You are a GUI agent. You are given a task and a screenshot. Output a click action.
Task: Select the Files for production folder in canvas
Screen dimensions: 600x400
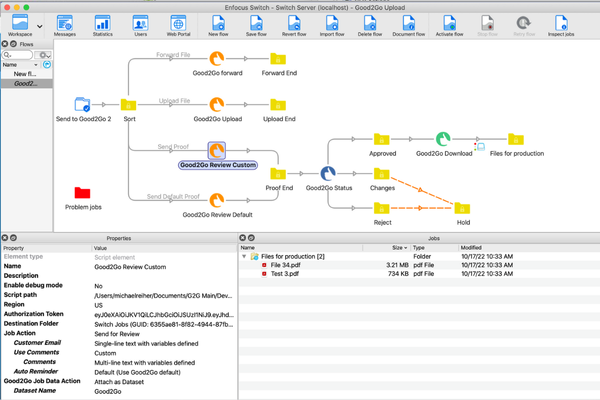(516, 139)
